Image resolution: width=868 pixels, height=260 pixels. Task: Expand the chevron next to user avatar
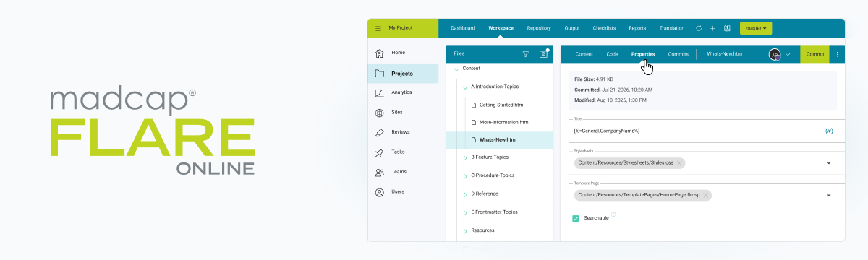[788, 54]
